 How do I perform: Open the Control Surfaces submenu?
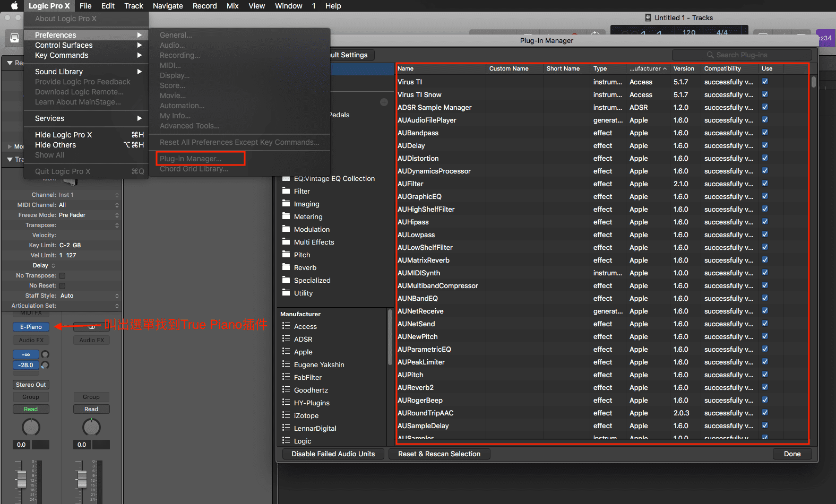point(86,45)
